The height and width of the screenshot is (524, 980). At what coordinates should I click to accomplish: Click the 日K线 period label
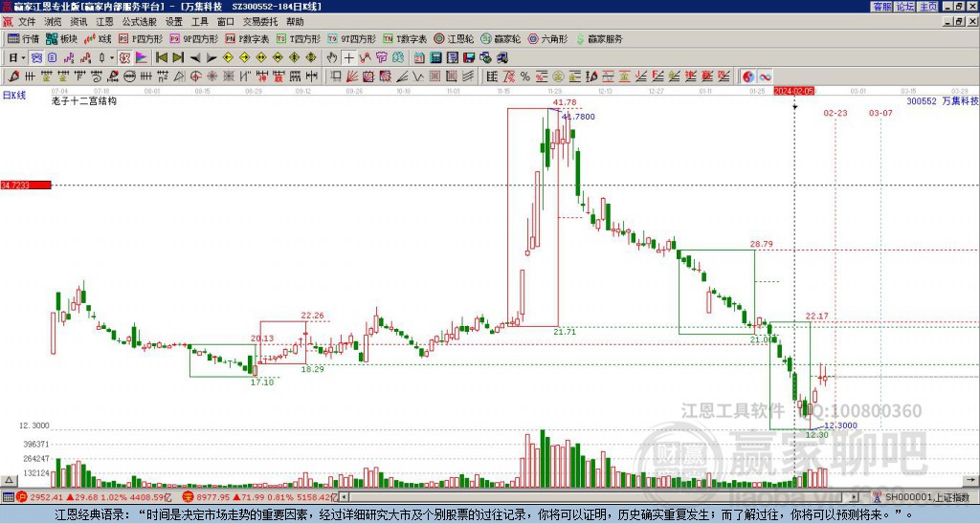(x=14, y=95)
